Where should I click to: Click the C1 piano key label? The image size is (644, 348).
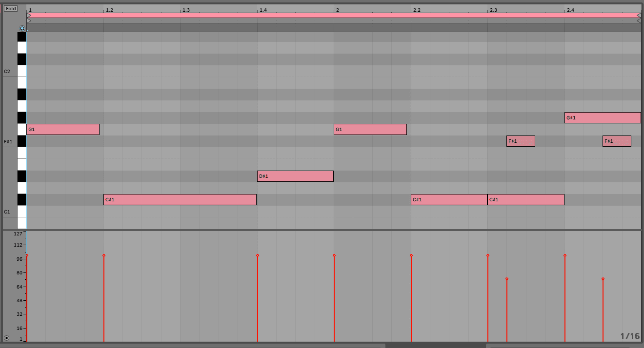(7, 212)
